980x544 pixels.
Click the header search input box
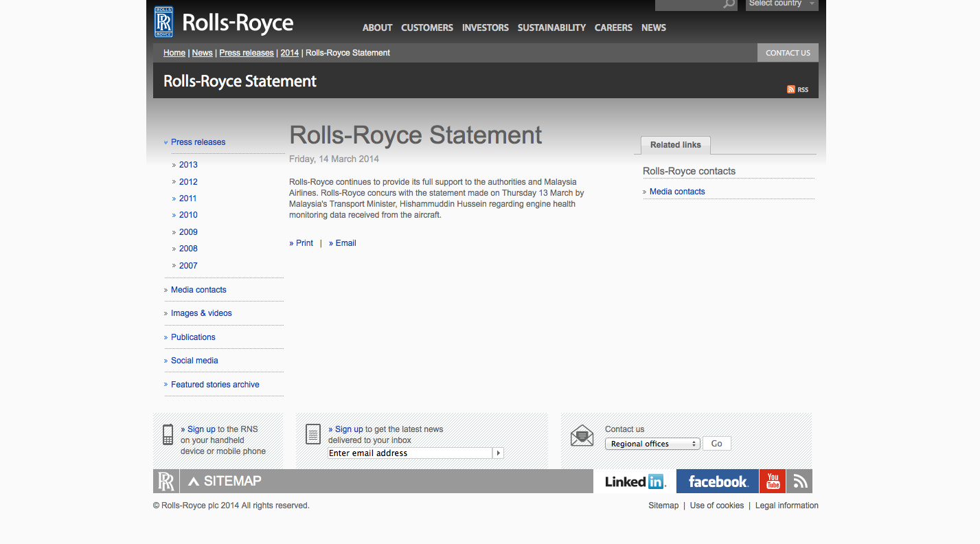[689, 4]
